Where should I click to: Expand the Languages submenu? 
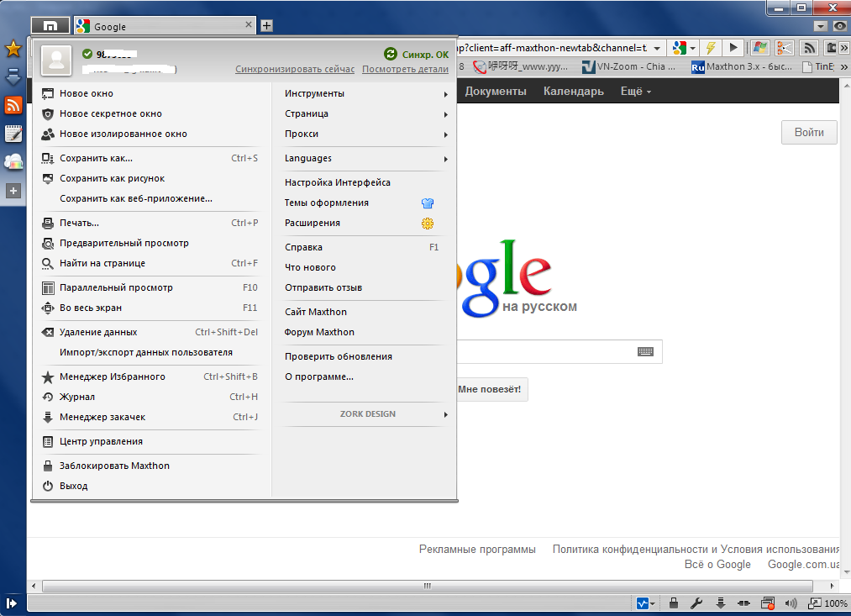pos(365,158)
